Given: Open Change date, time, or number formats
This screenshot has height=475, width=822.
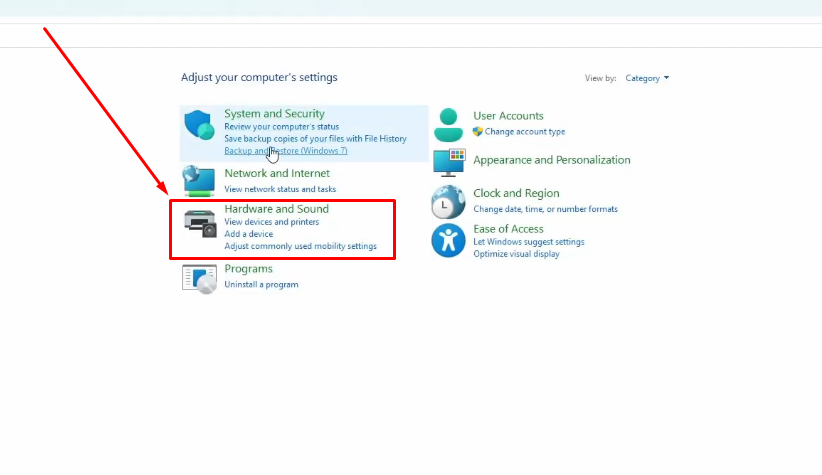Looking at the screenshot, I should (x=545, y=209).
